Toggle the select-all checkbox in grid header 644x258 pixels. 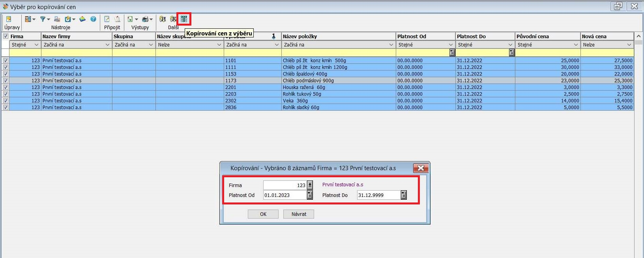(6, 36)
